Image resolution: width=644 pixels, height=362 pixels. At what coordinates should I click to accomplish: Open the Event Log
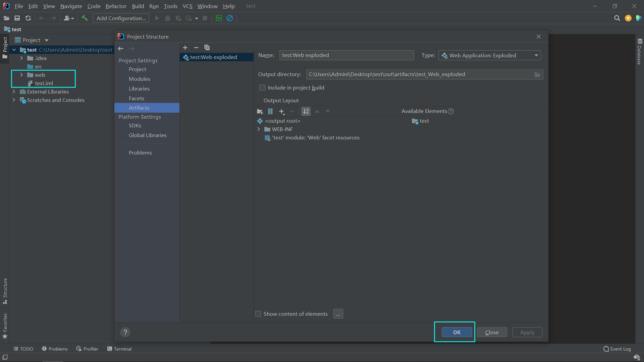pyautogui.click(x=617, y=349)
